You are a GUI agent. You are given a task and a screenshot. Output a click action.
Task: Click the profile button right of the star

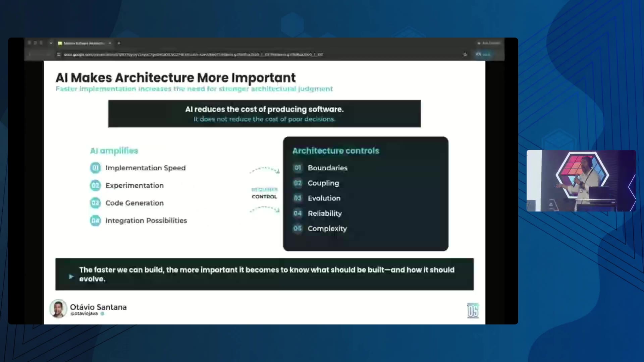tap(483, 54)
